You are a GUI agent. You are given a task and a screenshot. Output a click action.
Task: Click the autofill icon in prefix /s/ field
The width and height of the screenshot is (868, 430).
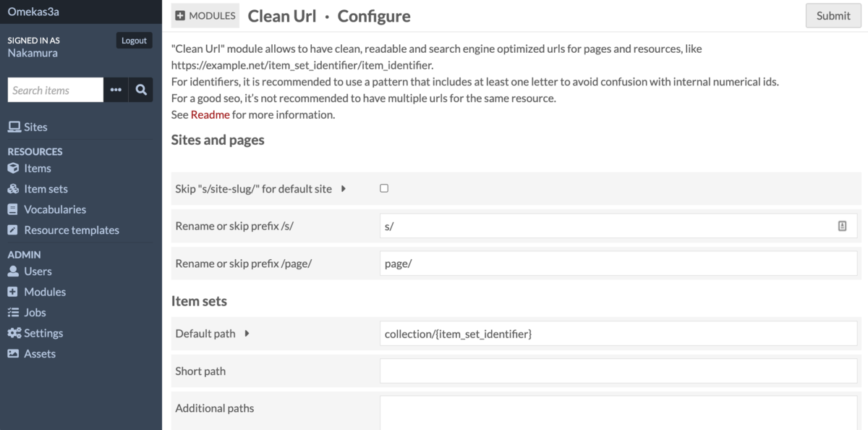click(842, 226)
